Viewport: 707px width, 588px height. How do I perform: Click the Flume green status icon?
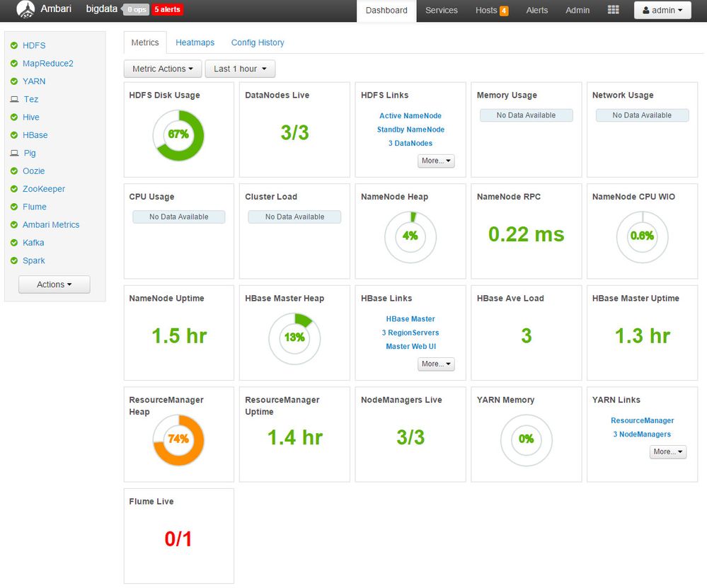pyautogui.click(x=14, y=207)
